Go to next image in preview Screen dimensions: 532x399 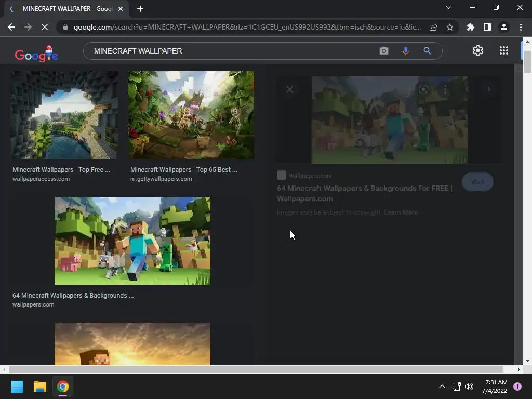488,89
